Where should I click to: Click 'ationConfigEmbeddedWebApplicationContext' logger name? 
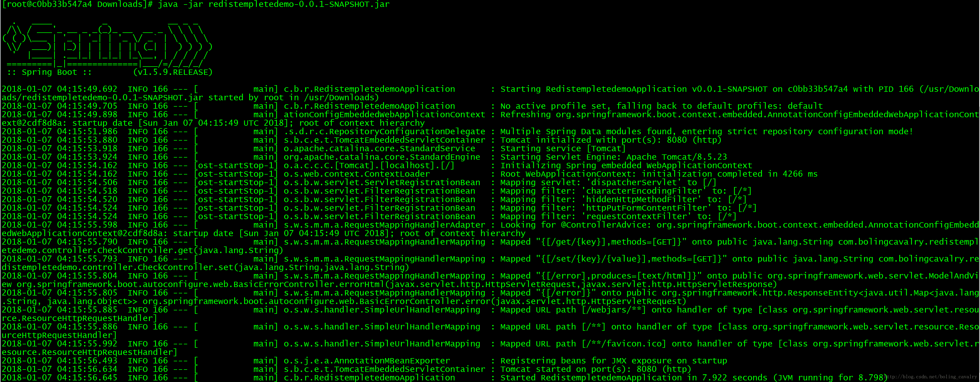point(384,115)
